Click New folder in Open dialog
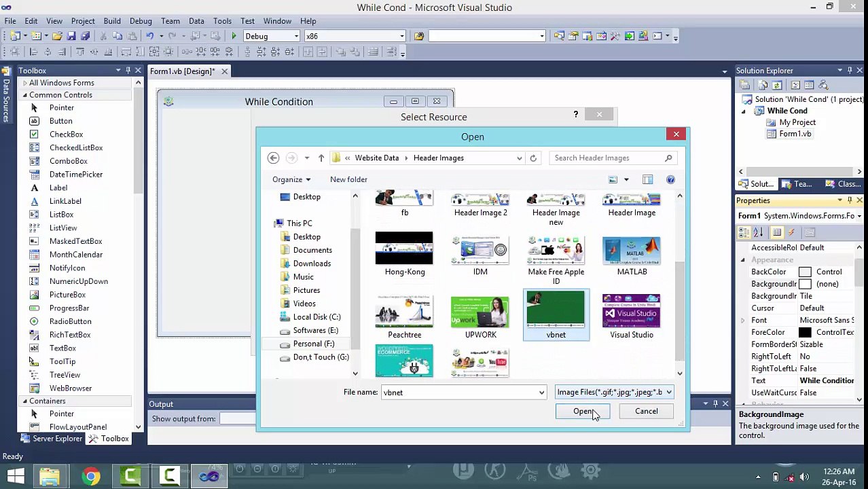The image size is (868, 489). tap(348, 179)
